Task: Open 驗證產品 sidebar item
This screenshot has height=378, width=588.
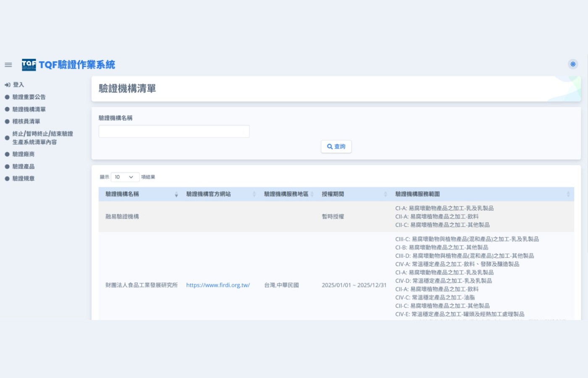Action: point(24,166)
